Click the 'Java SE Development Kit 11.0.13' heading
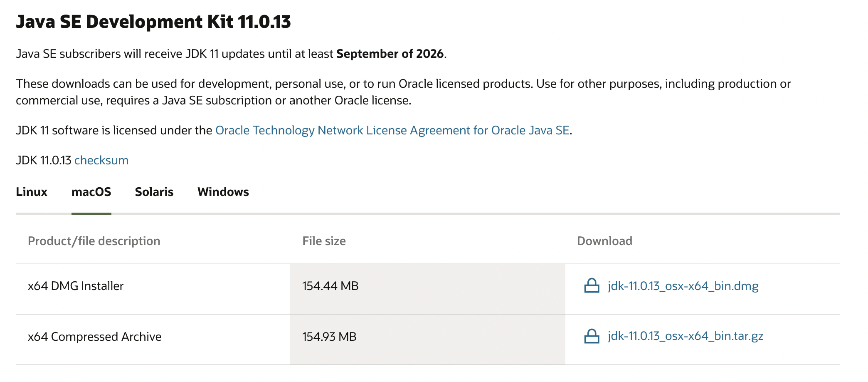This screenshot has width=868, height=382. click(153, 22)
